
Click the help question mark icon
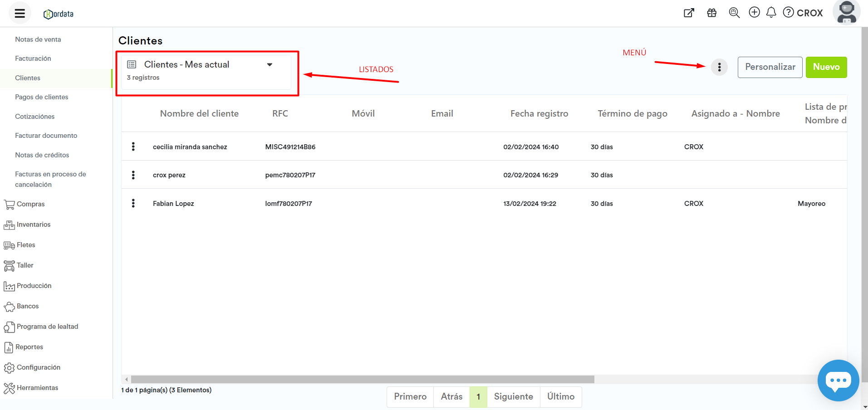[789, 12]
